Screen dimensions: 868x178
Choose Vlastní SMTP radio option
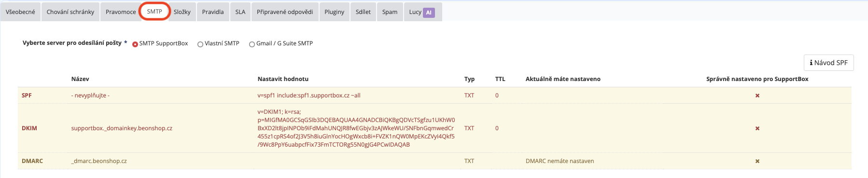200,44
